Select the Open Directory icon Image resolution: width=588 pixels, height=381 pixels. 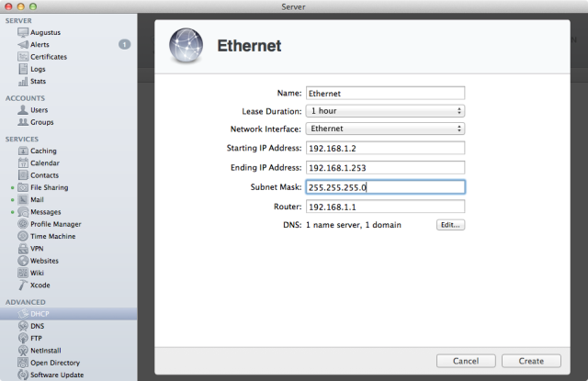click(x=23, y=363)
